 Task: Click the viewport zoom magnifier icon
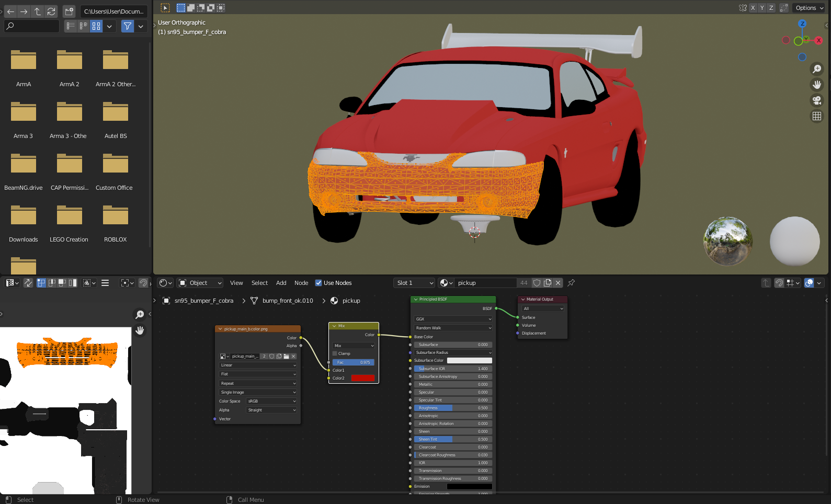(816, 69)
